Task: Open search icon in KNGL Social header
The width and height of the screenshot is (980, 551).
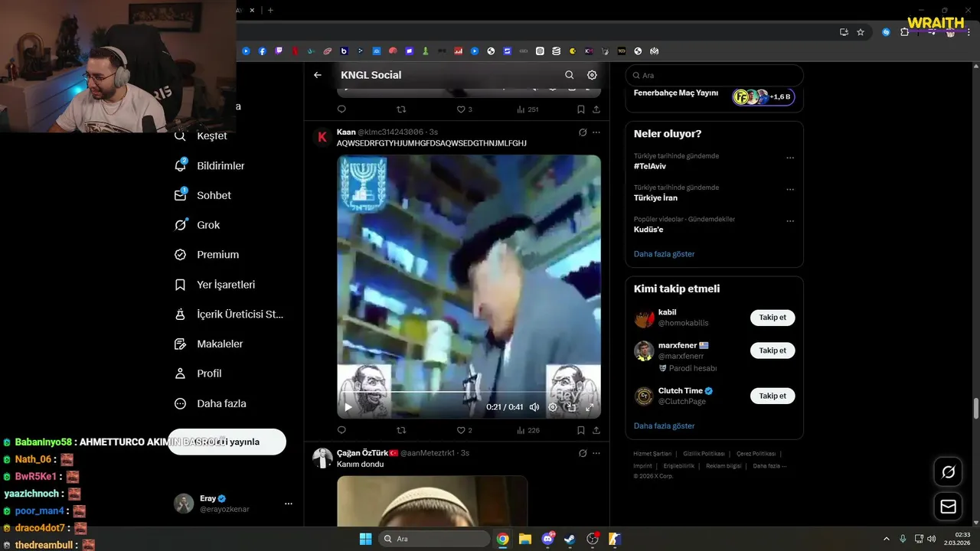Action: tap(569, 75)
